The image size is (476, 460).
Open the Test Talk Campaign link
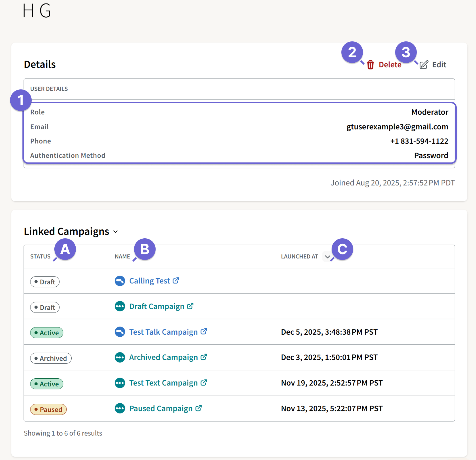tap(163, 332)
